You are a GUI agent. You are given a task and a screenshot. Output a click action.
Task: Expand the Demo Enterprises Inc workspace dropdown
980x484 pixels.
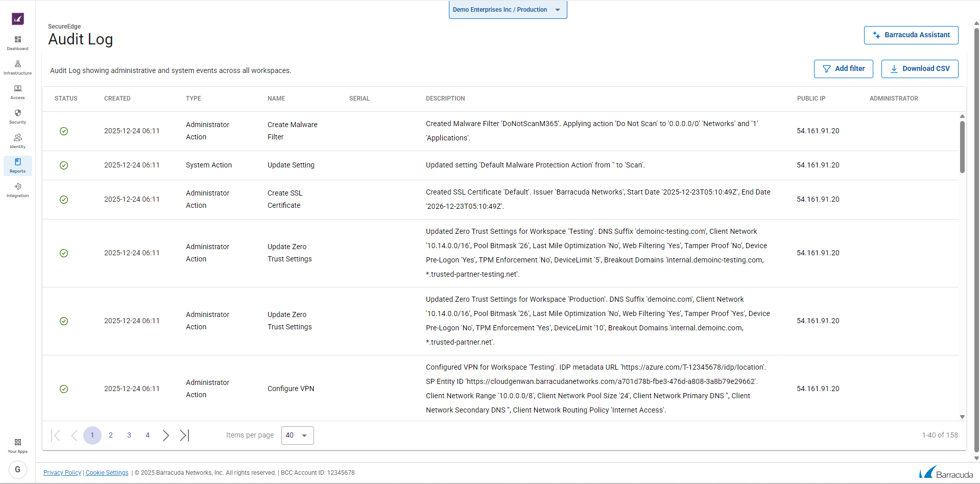point(508,10)
